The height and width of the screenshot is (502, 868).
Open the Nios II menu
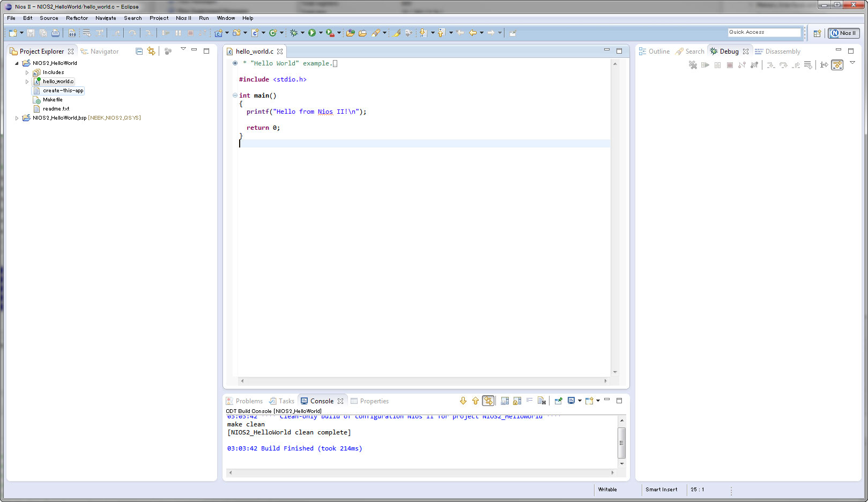tap(183, 18)
